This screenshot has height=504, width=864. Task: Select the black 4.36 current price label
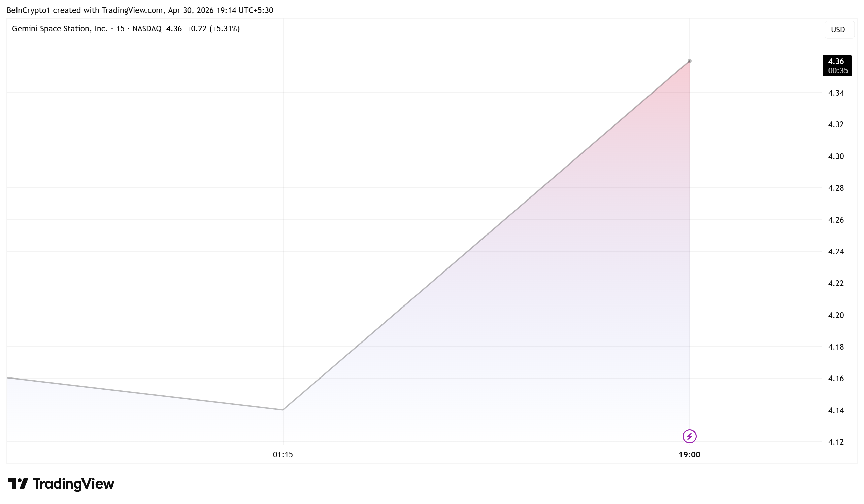pyautogui.click(x=836, y=61)
